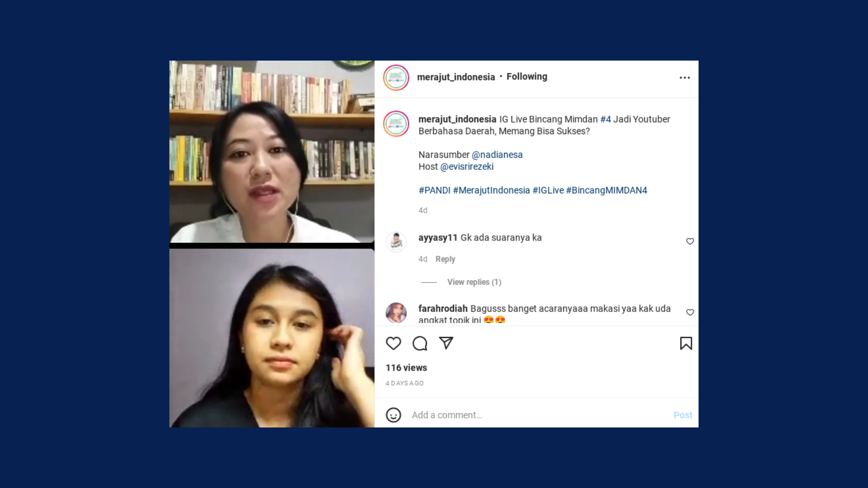Viewport: 868px width, 488px height.
Task: Like farahrodiah's comment
Action: point(690,312)
